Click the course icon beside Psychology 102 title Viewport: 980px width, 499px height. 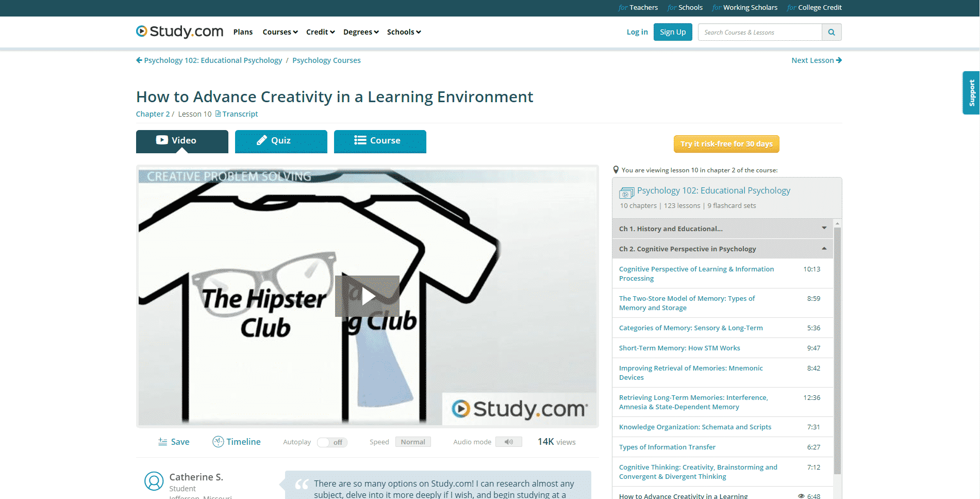626,192
